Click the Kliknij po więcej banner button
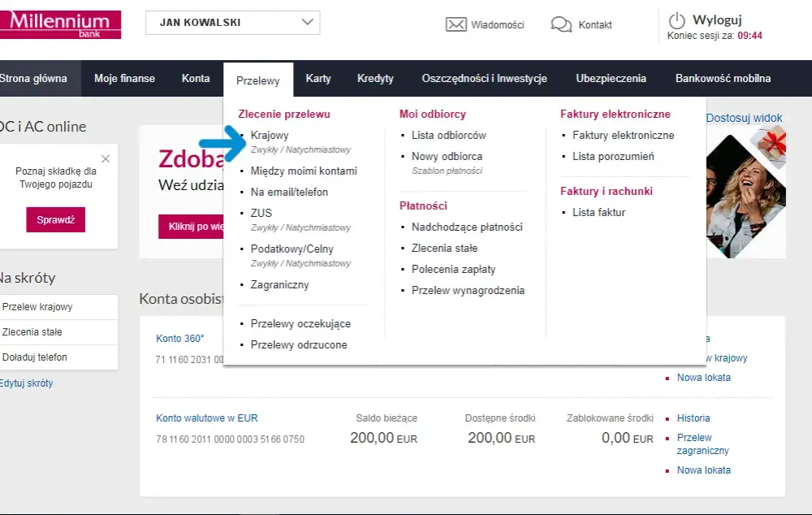The height and width of the screenshot is (515, 812). [192, 227]
